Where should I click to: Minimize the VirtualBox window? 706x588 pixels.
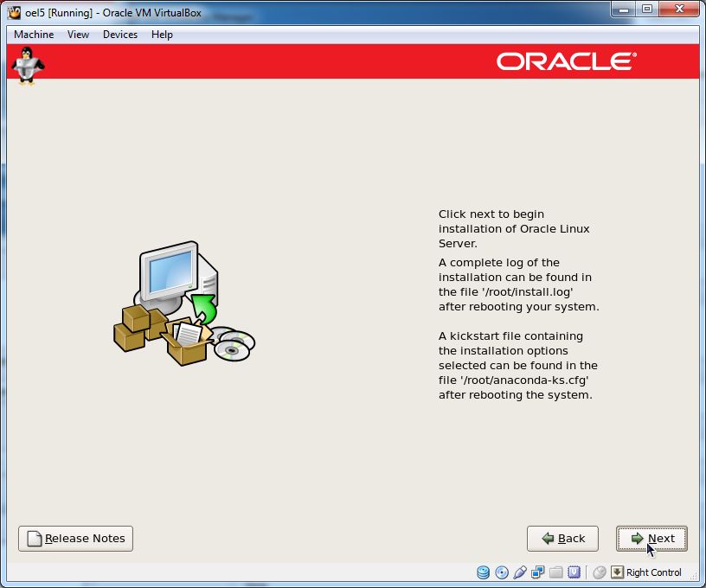tap(624, 9)
